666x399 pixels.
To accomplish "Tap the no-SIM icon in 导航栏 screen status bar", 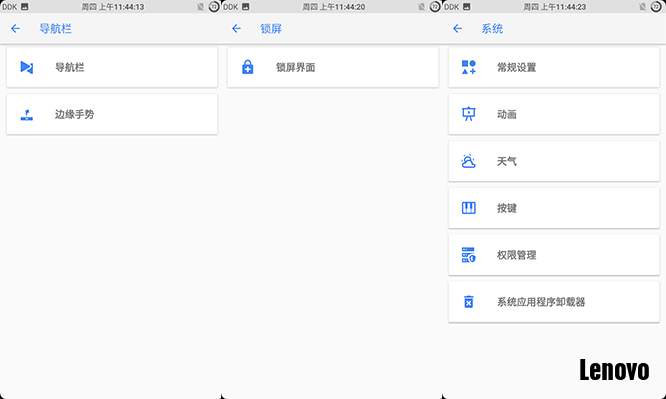I will (201, 7).
